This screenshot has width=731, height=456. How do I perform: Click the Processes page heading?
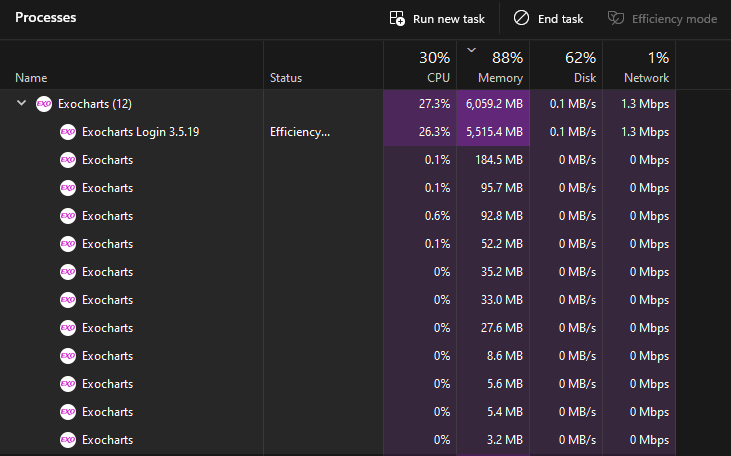point(46,18)
